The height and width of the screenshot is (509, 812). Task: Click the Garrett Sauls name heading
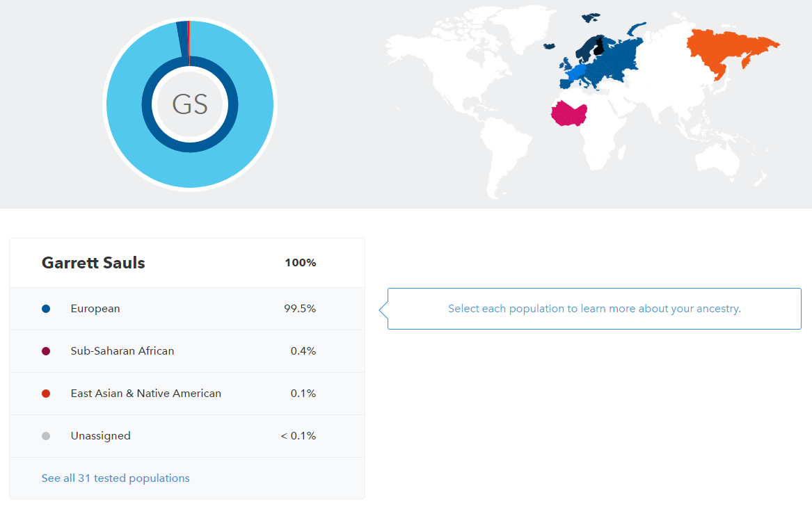93,263
